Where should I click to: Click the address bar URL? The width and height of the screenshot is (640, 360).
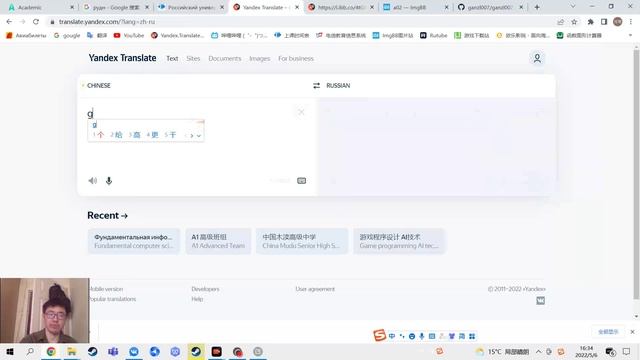coord(107,22)
